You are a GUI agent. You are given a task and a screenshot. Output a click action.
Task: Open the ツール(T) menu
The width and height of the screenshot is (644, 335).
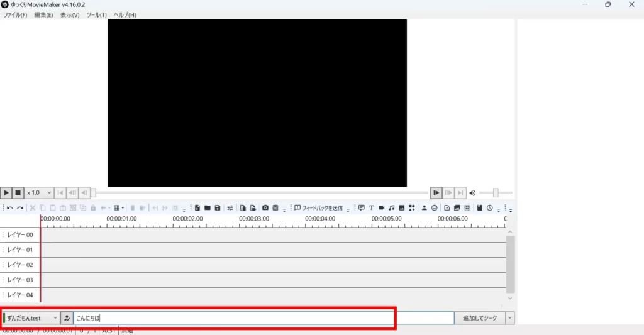pos(96,15)
